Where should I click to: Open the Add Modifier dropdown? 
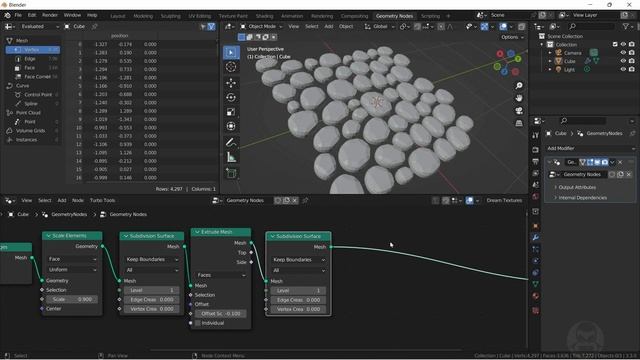click(x=590, y=148)
